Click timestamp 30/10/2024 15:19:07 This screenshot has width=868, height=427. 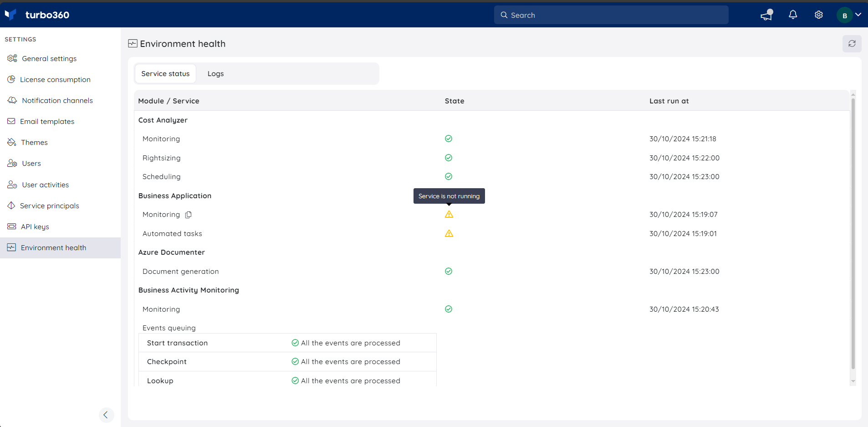click(683, 214)
